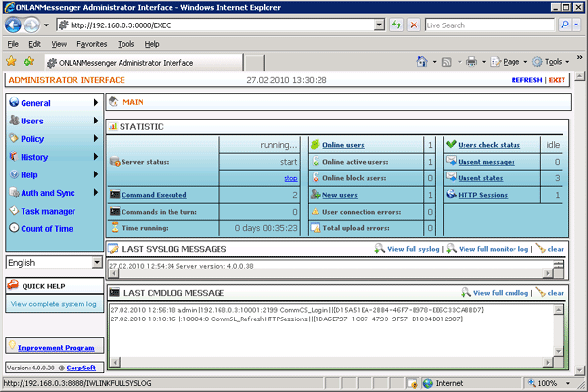Image resolution: width=588 pixels, height=392 pixels.
Task: Click into the Live Search box
Action: (x=490, y=25)
